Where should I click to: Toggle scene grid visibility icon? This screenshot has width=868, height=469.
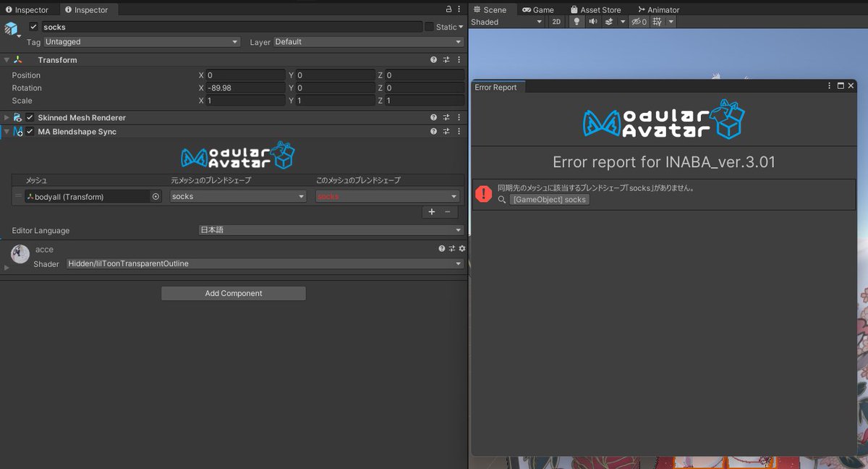657,22
